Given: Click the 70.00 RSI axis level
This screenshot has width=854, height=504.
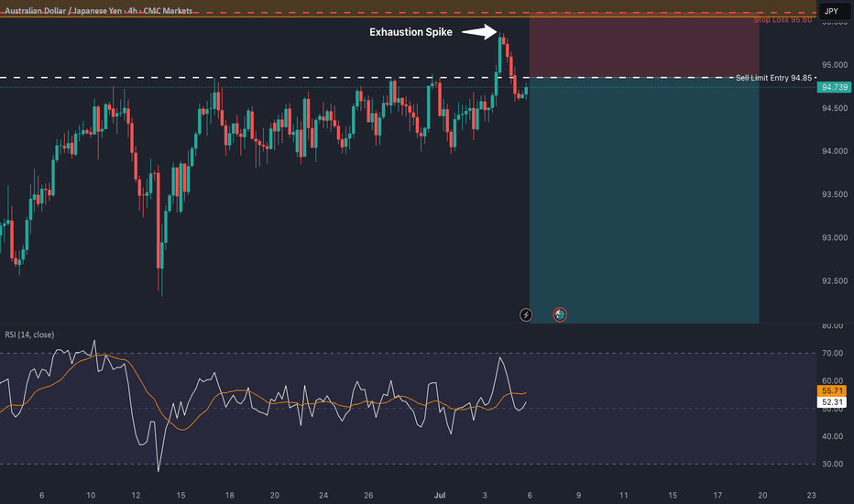Looking at the screenshot, I should (832, 353).
